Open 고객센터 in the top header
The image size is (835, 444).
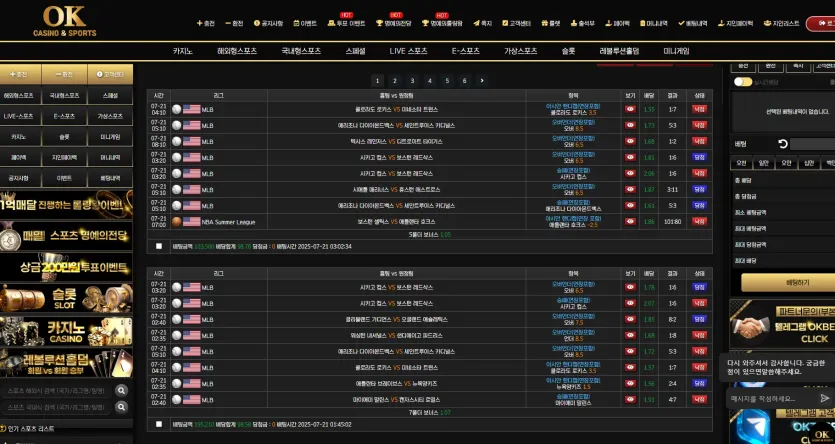[517, 23]
